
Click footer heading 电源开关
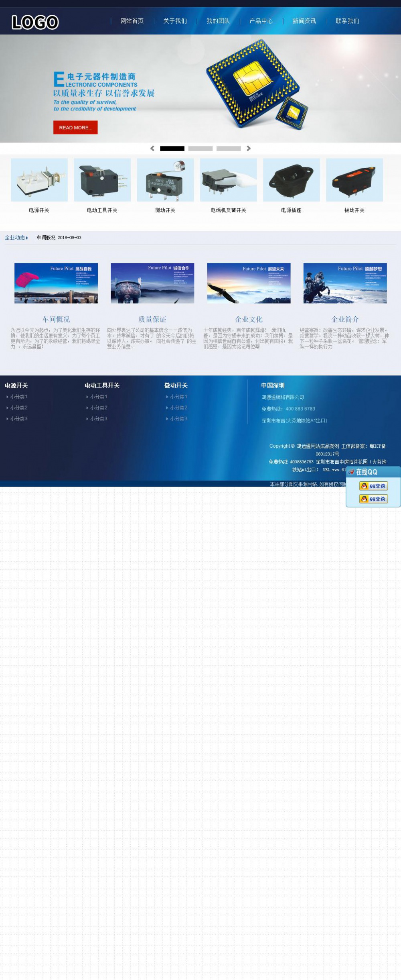tap(16, 385)
